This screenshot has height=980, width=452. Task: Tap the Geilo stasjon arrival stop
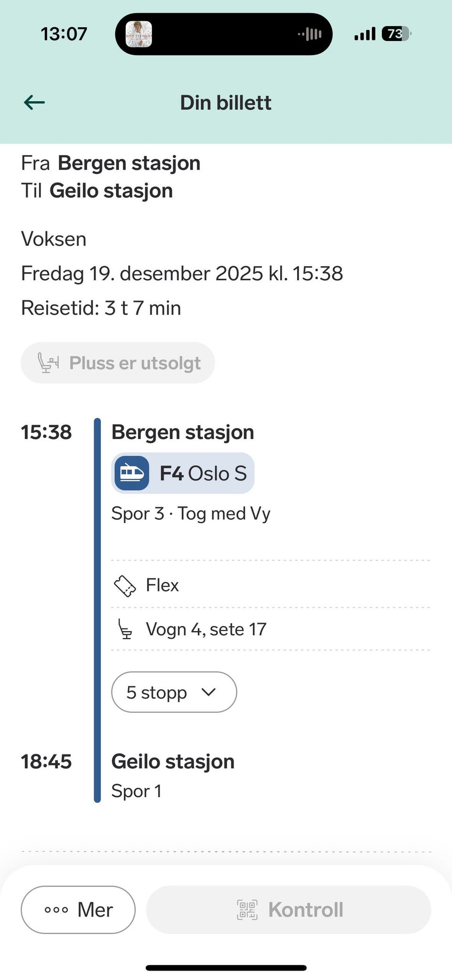(173, 761)
